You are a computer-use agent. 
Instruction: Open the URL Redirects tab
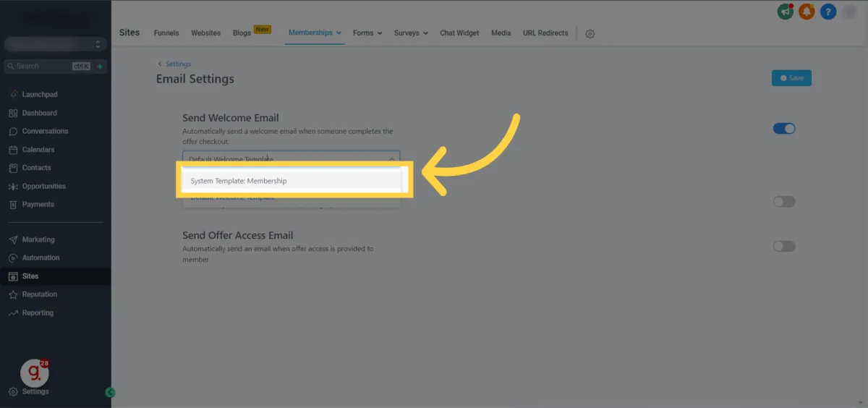(x=545, y=33)
